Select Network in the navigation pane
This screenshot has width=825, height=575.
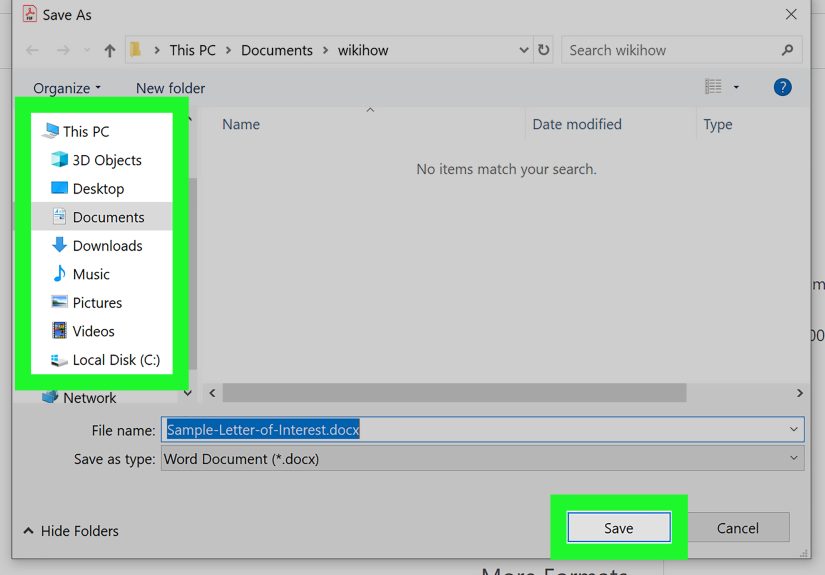89,398
